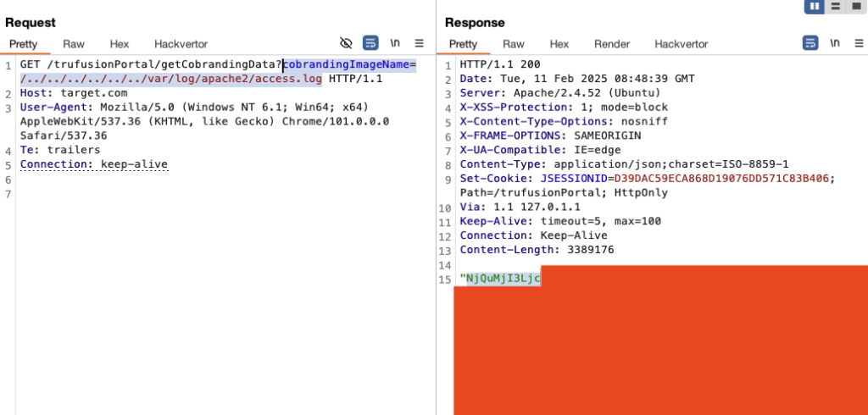Select the Request Pretty tab

point(24,44)
